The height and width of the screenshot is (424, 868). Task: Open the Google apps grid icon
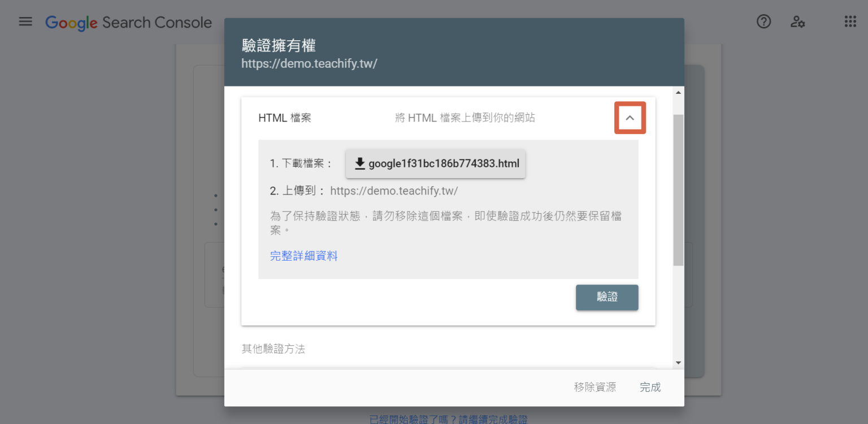(x=850, y=21)
